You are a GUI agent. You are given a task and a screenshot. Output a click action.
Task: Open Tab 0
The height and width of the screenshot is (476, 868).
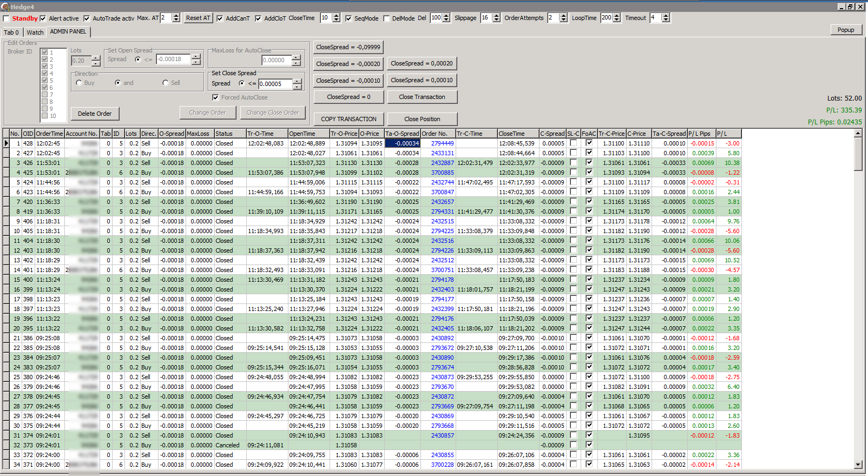pos(11,32)
